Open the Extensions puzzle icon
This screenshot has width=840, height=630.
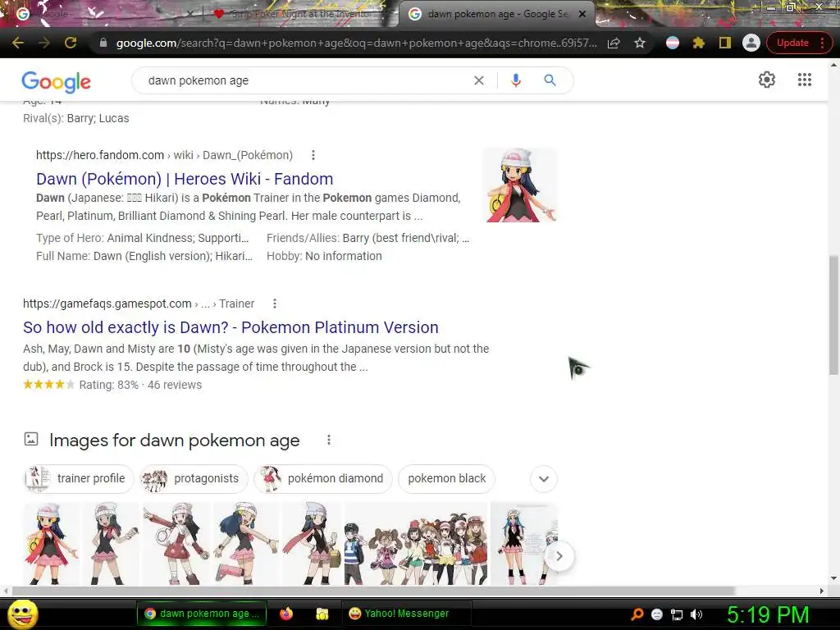699,43
